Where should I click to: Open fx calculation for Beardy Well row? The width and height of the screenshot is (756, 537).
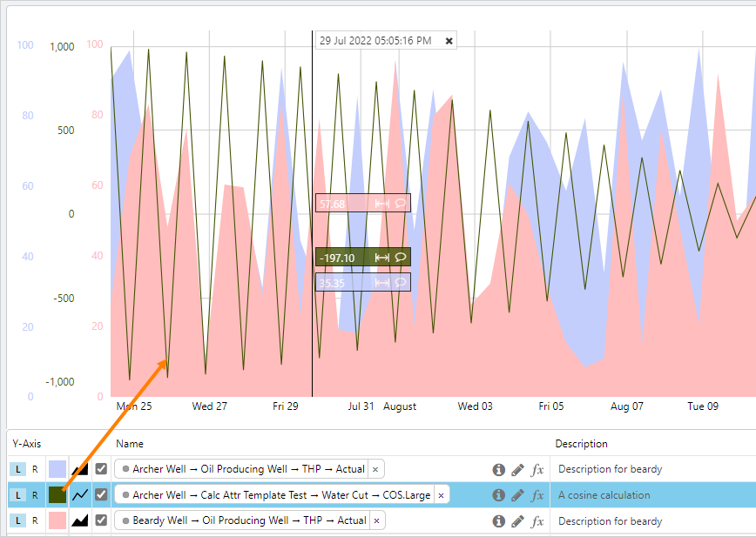pyautogui.click(x=537, y=521)
